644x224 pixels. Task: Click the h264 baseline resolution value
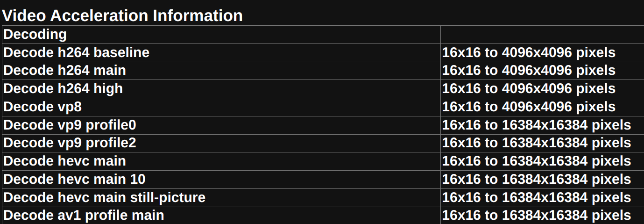[x=529, y=52]
